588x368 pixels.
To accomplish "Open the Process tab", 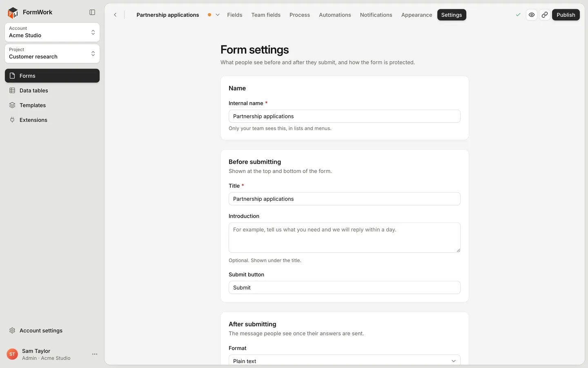I will coord(300,15).
